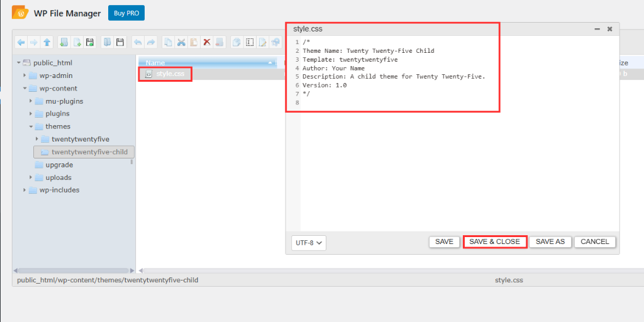Click the Edit file pencil icon
The image size is (644, 322).
(x=263, y=42)
